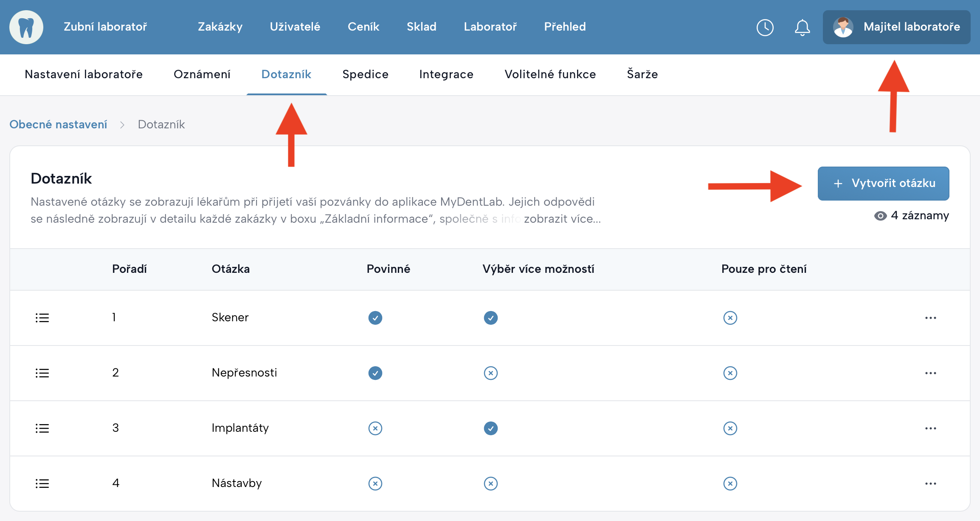The image size is (980, 521).
Task: Open the clock history icon
Action: [x=765, y=27]
